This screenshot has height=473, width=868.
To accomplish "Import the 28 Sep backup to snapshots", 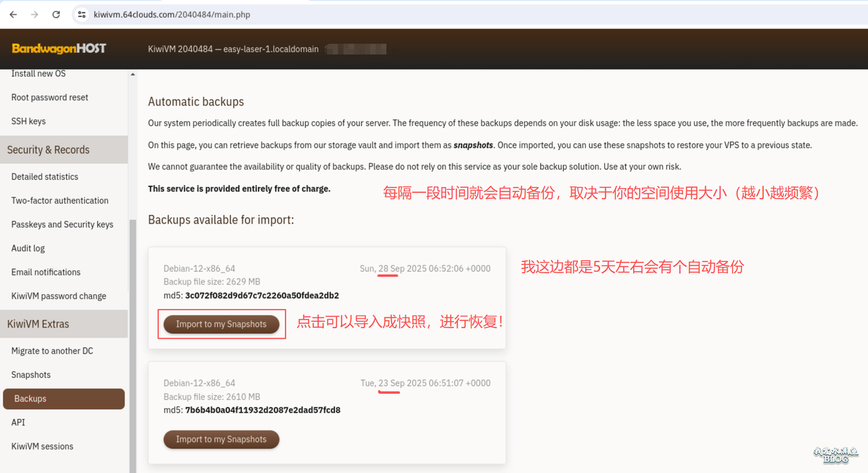I will click(221, 325).
